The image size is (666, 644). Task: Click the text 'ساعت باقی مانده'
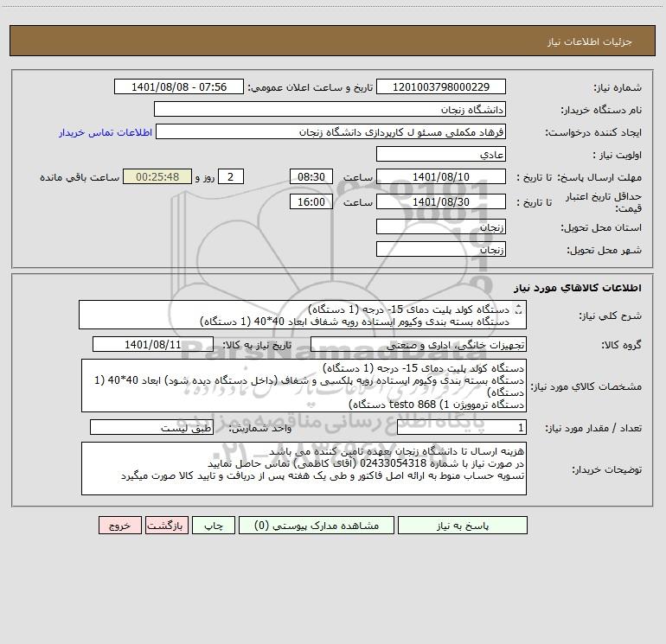pyautogui.click(x=80, y=177)
